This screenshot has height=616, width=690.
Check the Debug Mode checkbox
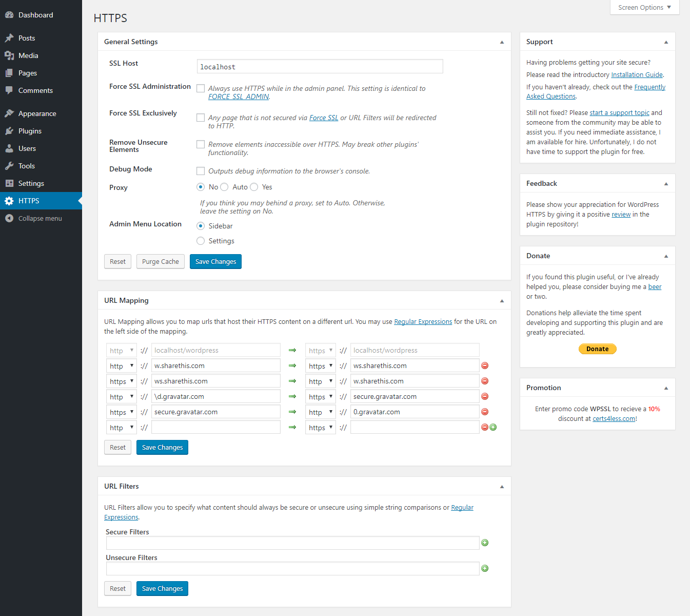click(x=201, y=171)
